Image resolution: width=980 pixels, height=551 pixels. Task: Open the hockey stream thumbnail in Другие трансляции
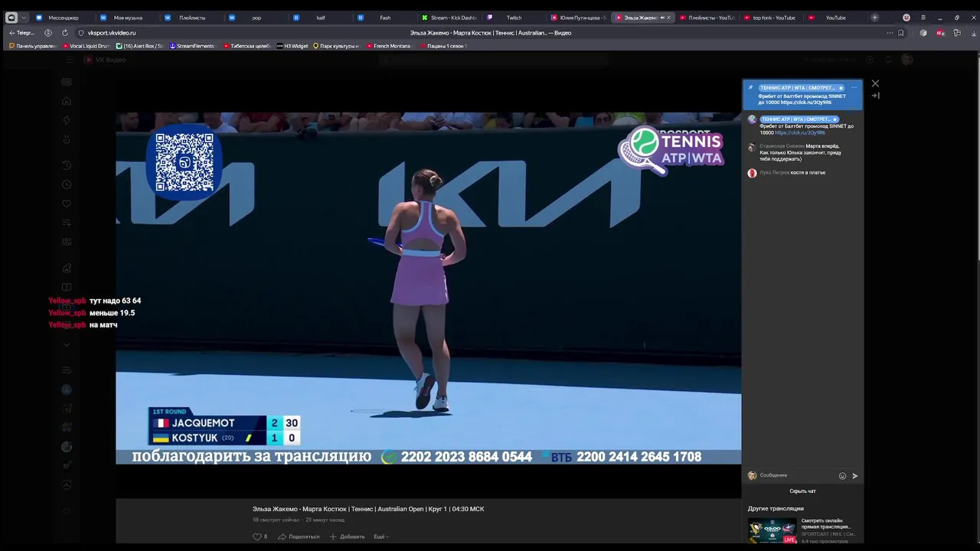(773, 531)
